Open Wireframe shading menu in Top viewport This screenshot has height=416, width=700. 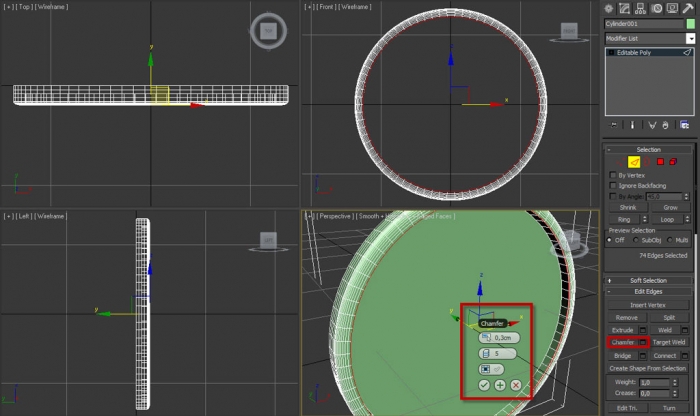[x=52, y=7]
